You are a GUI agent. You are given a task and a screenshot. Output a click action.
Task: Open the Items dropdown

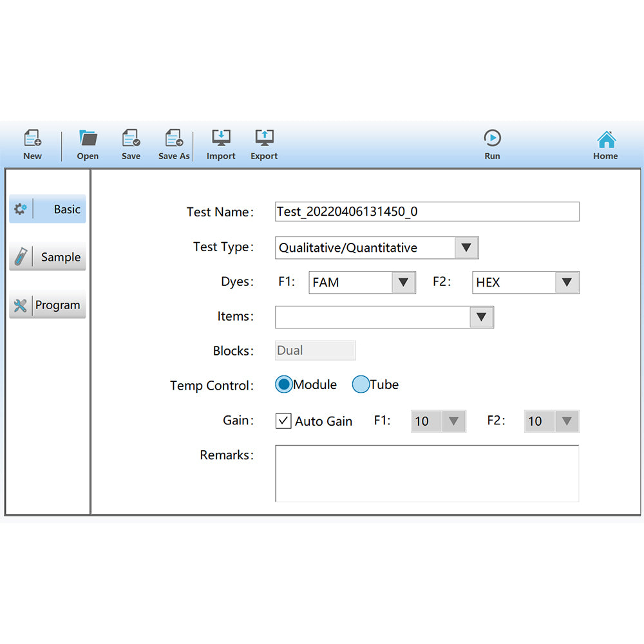pos(481,317)
